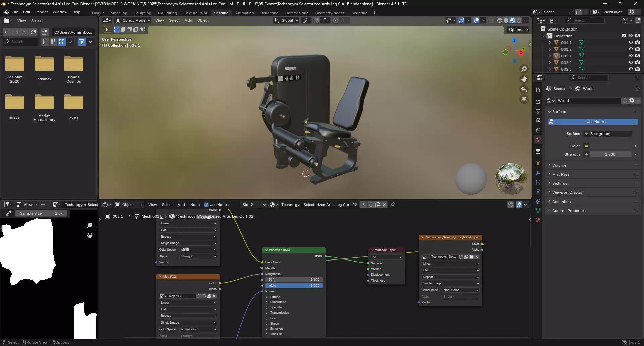Switch to orthographic grid view icon

[x=524, y=99]
